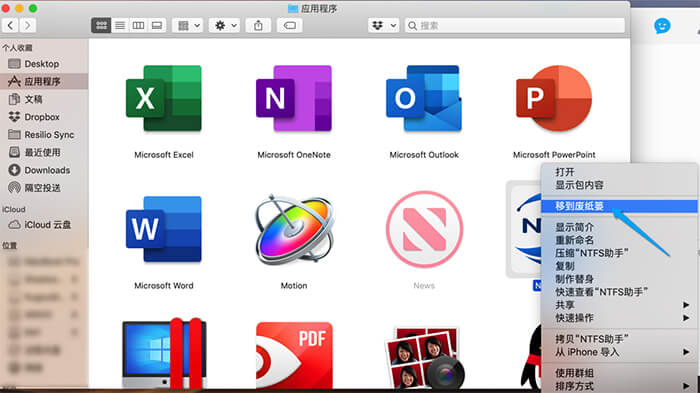Expand the 共享 submenu
Image resolution: width=700 pixels, height=393 pixels.
point(619,305)
